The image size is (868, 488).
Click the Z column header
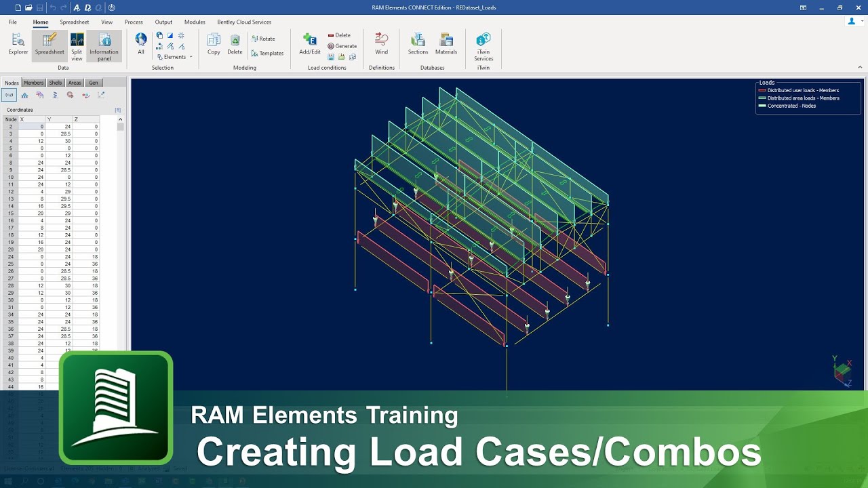(85, 119)
